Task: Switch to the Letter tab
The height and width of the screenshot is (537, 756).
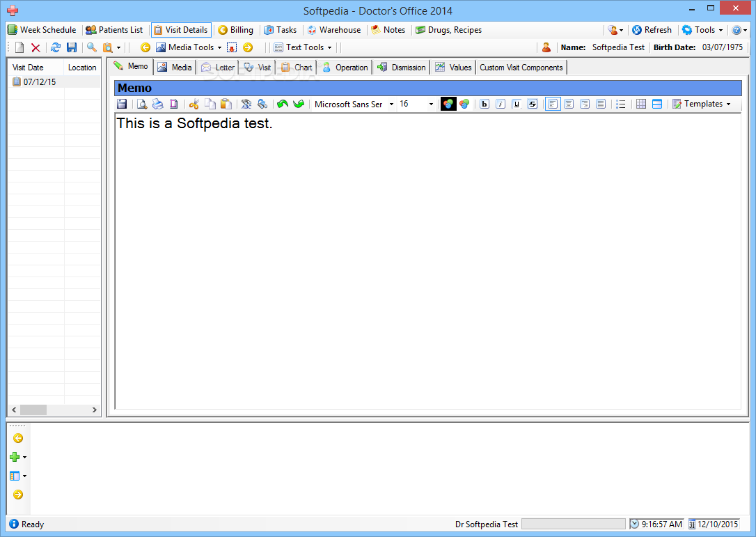Action: tap(218, 68)
